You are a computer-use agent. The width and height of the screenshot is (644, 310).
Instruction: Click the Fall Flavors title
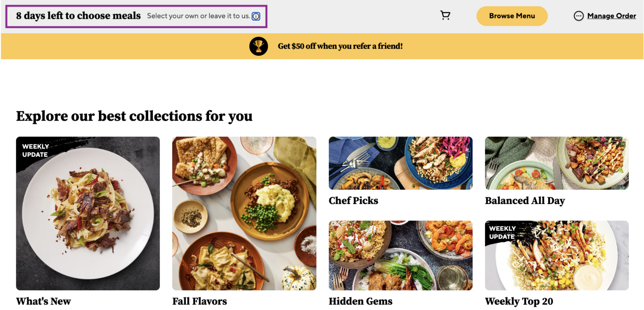(200, 301)
